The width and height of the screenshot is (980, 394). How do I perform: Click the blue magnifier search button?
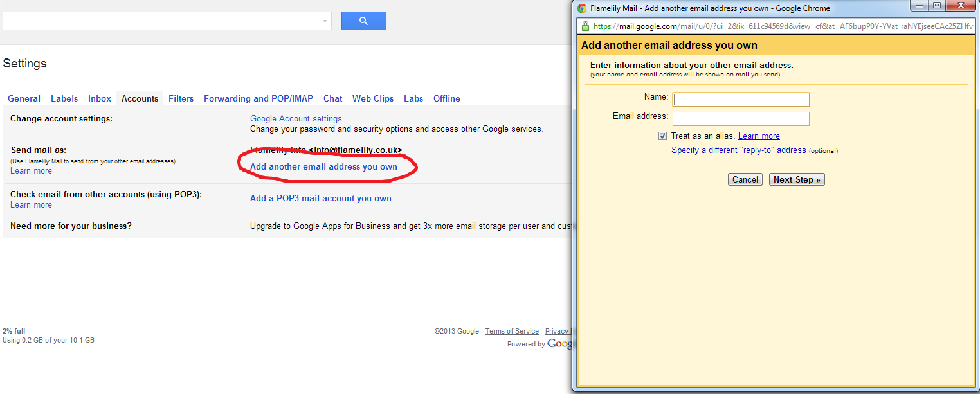tap(363, 21)
